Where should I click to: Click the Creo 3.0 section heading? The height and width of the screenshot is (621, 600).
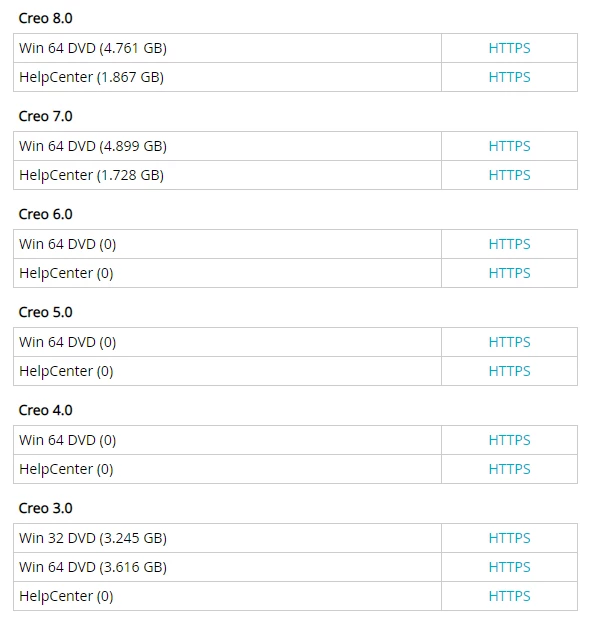46,508
